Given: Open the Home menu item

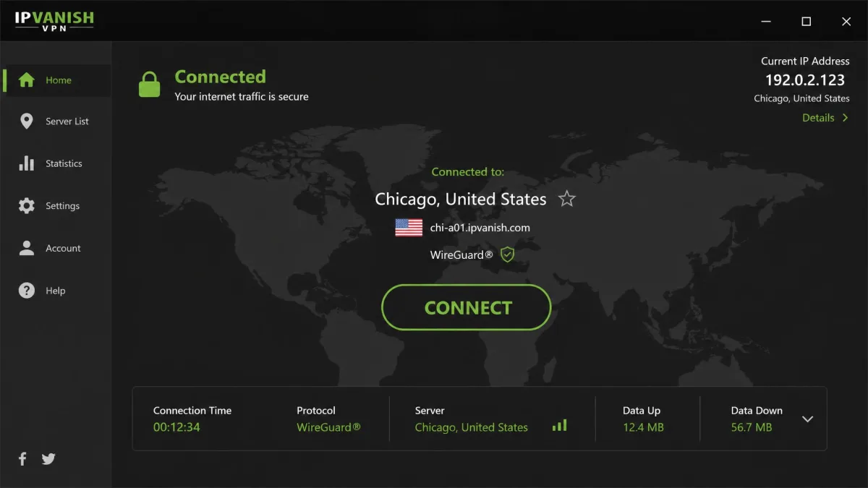Looking at the screenshot, I should (57, 80).
